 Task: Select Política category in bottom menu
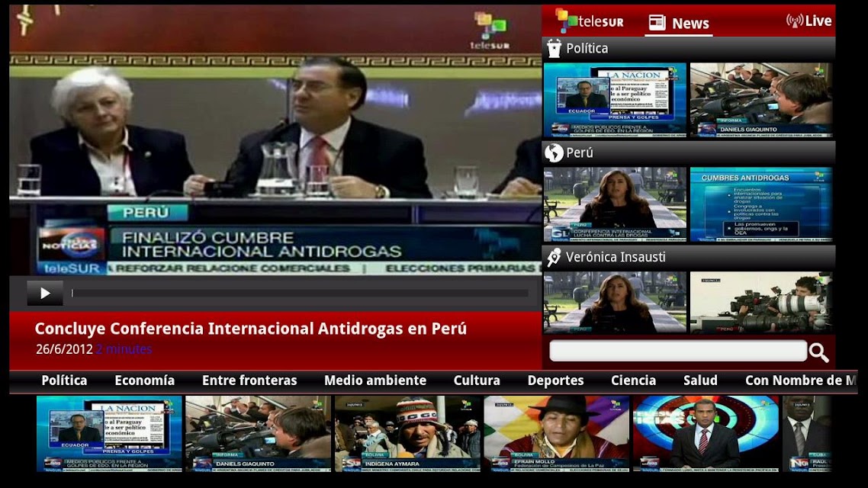pyautogui.click(x=64, y=380)
